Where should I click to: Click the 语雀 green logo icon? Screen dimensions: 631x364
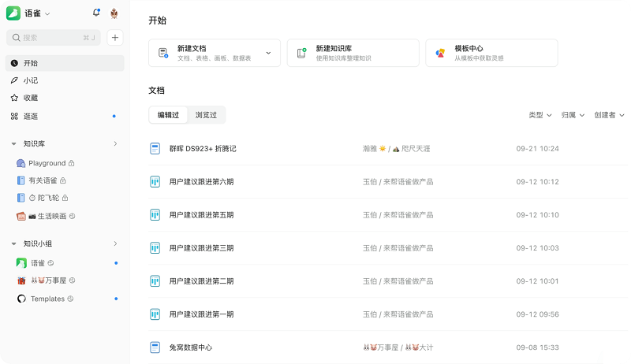tap(13, 13)
